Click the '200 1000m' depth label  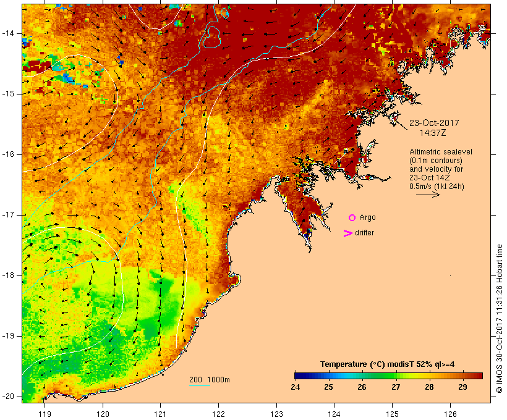pos(210,380)
